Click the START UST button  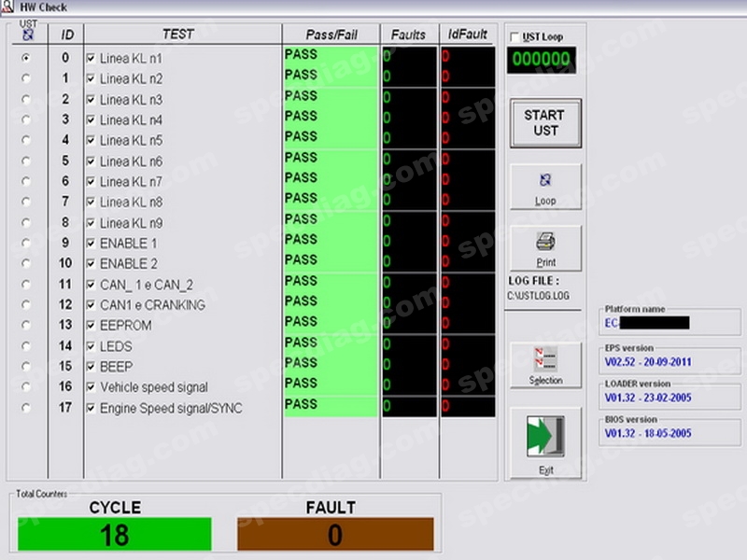coord(544,123)
